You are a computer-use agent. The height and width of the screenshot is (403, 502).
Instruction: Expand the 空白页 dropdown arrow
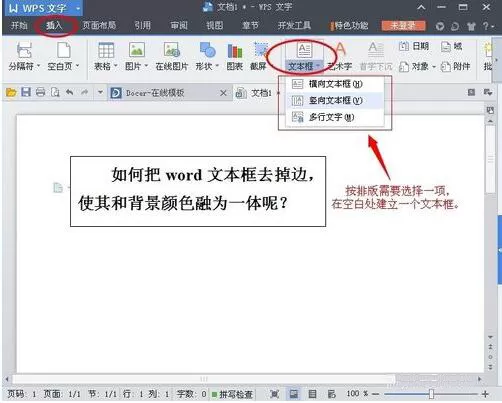pyautogui.click(x=77, y=66)
